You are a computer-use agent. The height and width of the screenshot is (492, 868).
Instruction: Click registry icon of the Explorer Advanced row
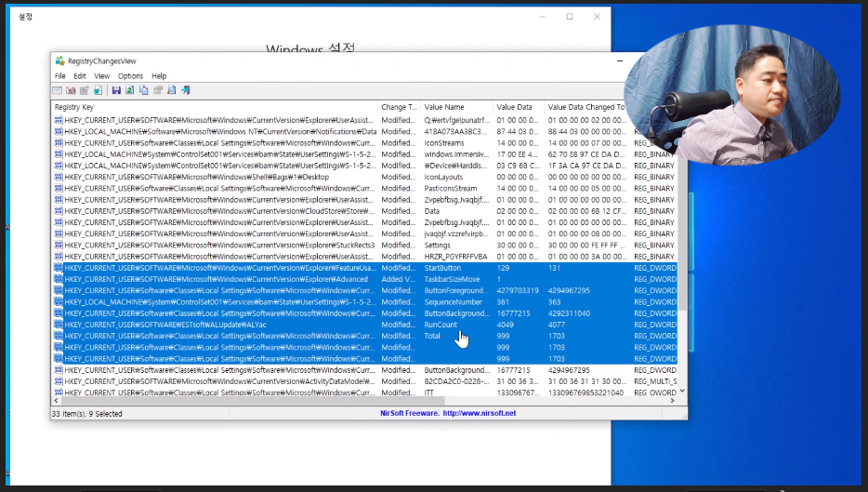pyautogui.click(x=59, y=279)
